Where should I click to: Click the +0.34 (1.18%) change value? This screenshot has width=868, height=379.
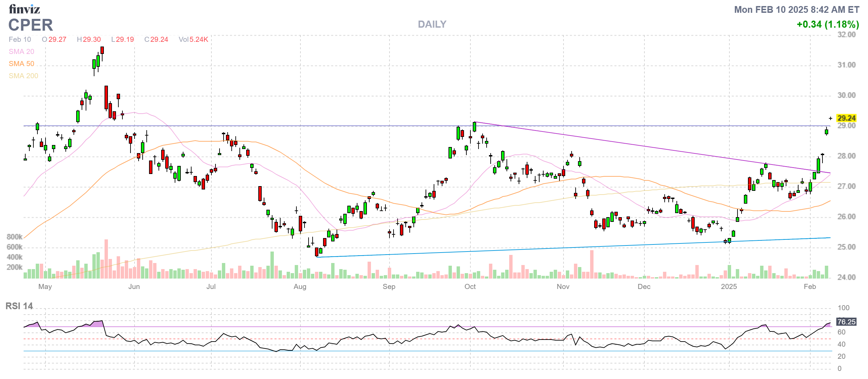(828, 24)
